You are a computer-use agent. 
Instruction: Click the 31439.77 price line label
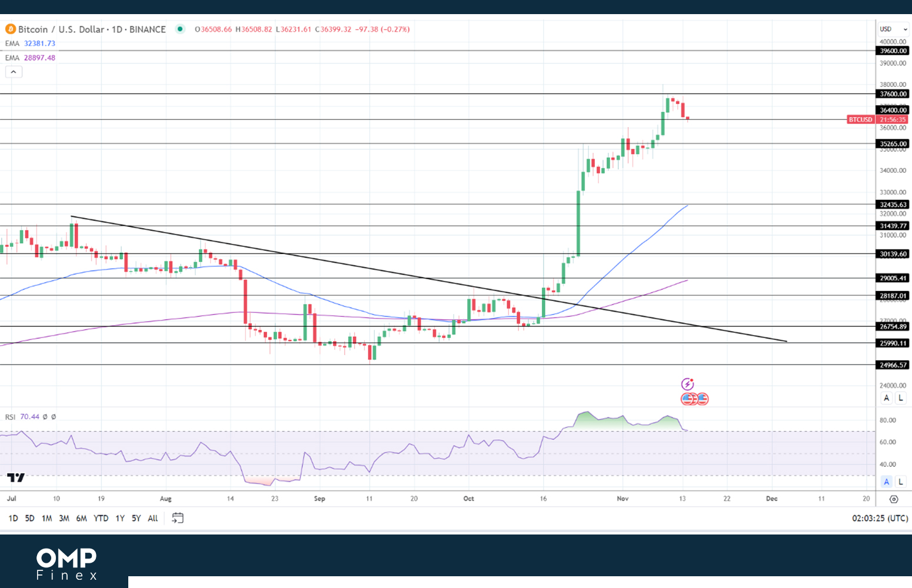click(893, 226)
